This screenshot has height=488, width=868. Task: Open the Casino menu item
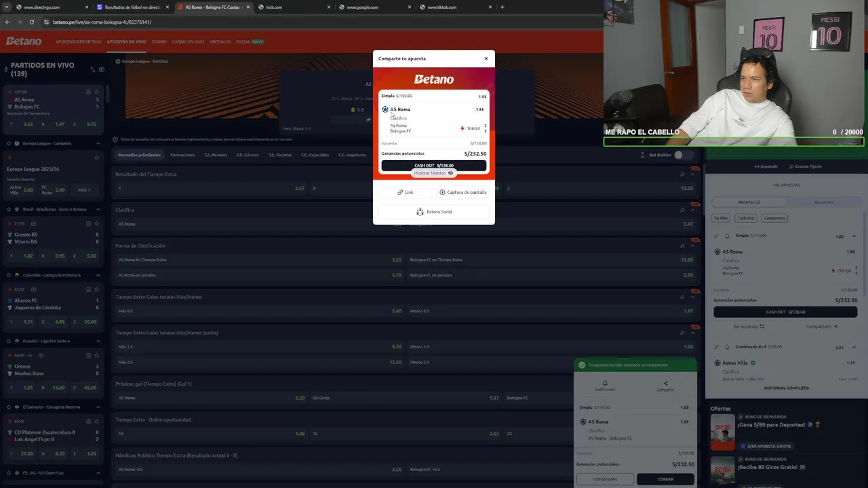point(159,41)
